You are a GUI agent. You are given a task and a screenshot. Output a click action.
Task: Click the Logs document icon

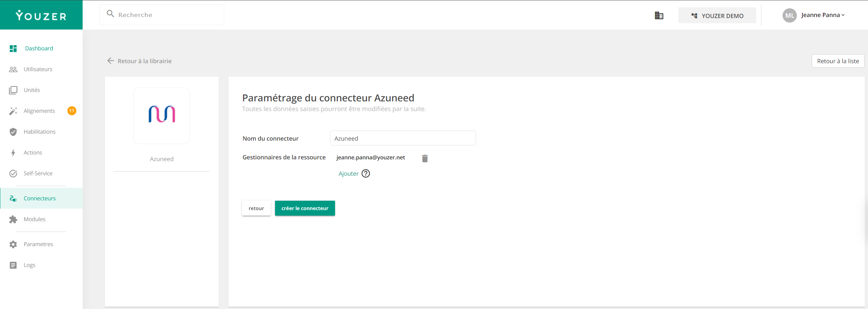point(13,265)
